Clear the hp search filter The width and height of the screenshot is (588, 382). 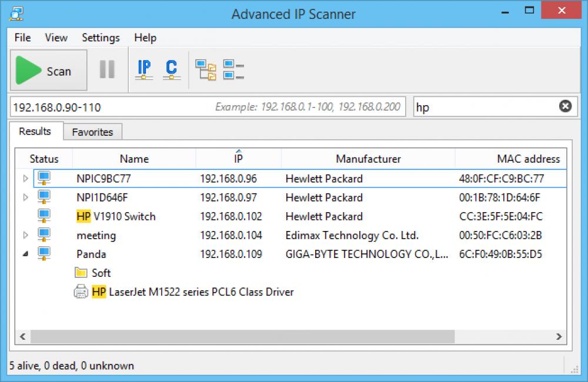pos(565,106)
